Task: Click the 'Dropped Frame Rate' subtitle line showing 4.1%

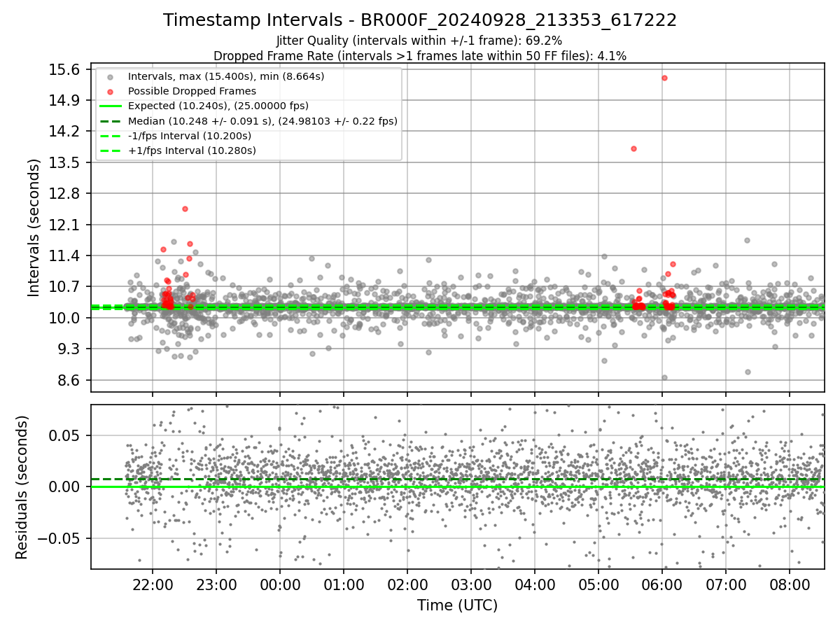Action: click(x=420, y=55)
